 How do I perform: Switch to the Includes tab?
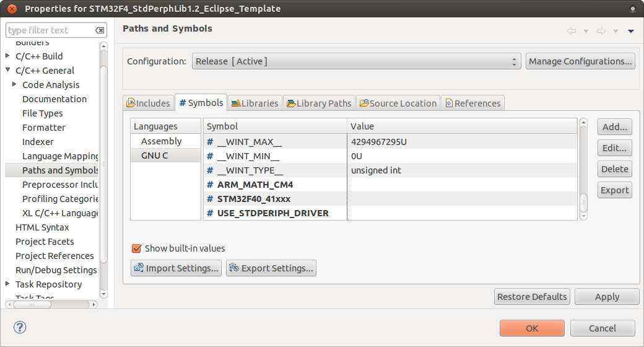point(148,103)
